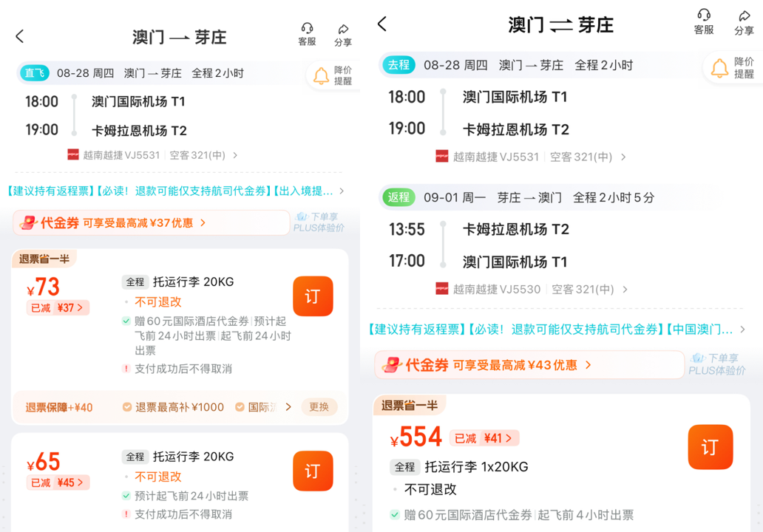Screen dimensions: 763x532
Task: Click the 更换 change button on refund guarantee bar
Action: pos(319,406)
